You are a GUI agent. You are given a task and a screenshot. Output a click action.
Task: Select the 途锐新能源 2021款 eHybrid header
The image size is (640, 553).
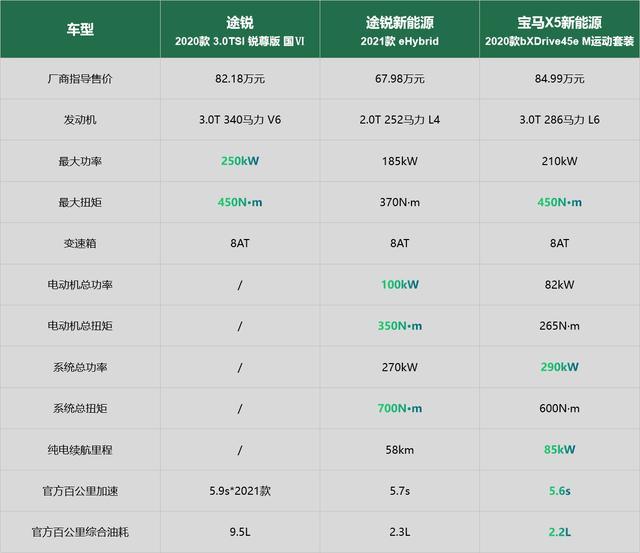tap(400, 29)
